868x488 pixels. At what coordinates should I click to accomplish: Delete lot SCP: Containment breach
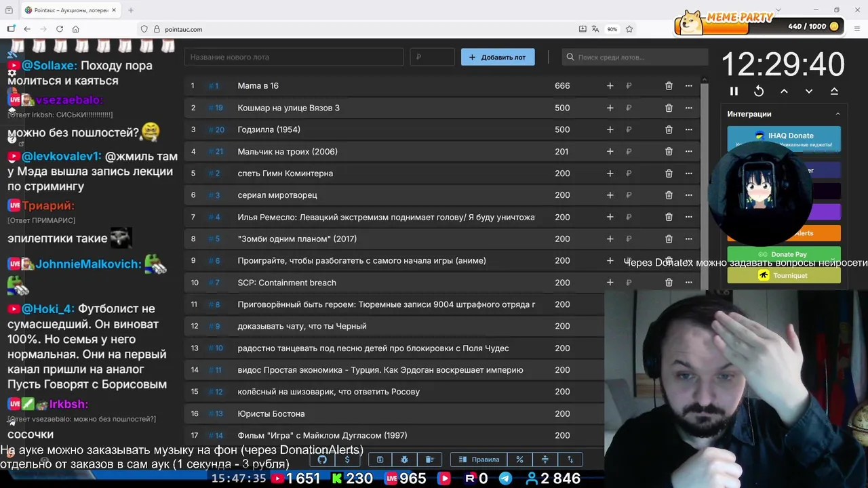tap(669, 283)
